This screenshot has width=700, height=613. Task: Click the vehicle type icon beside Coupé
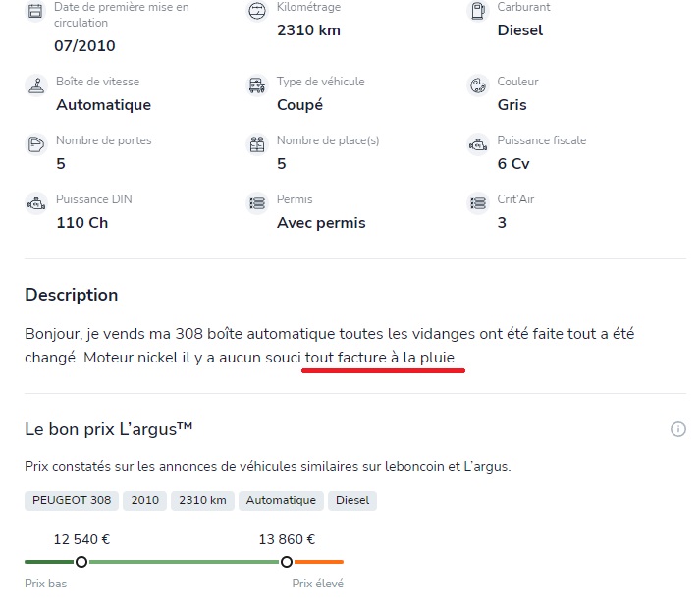(x=256, y=85)
